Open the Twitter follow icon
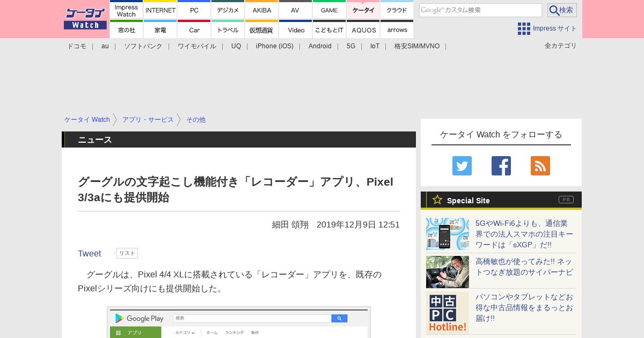Screen dimensions: 644x338 (462, 166)
